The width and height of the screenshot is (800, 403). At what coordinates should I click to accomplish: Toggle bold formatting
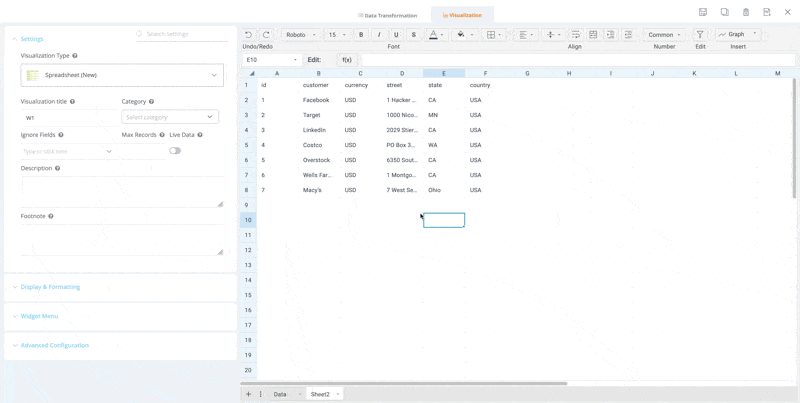[x=361, y=35]
